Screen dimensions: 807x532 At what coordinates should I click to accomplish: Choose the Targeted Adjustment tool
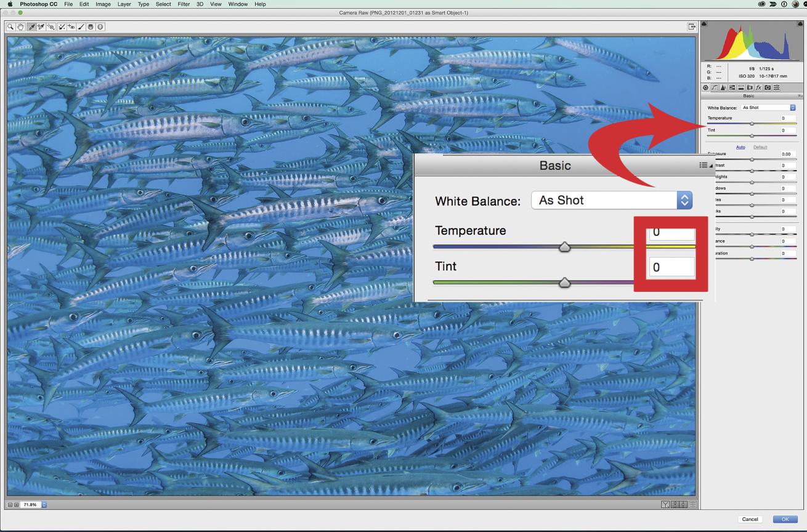pos(51,27)
